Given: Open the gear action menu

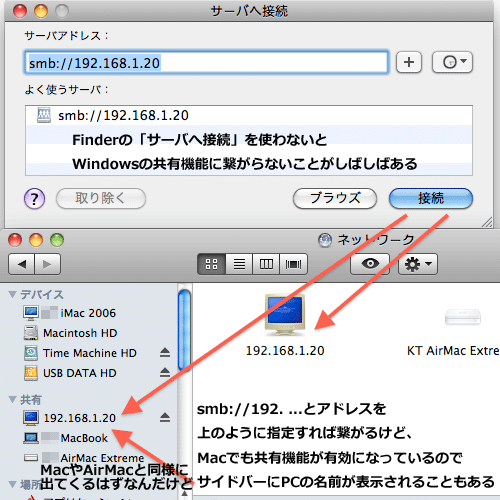Looking at the screenshot, I should click(418, 264).
